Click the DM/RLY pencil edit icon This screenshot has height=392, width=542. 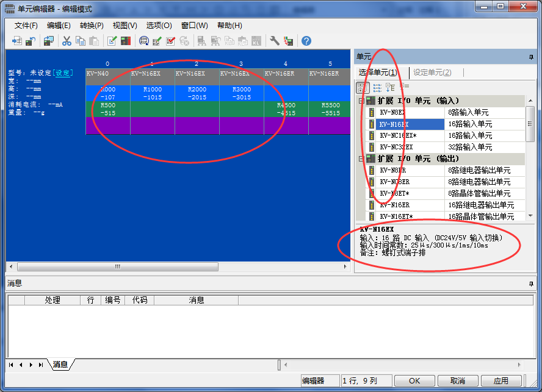[x=157, y=41]
